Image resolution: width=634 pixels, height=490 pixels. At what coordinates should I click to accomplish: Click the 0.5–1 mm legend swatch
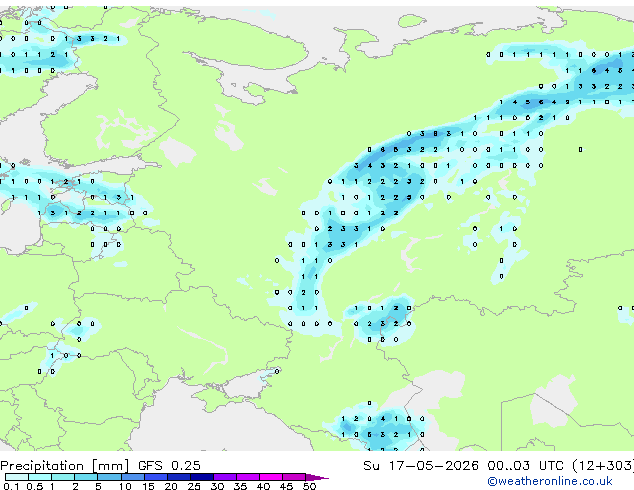pyautogui.click(x=40, y=477)
